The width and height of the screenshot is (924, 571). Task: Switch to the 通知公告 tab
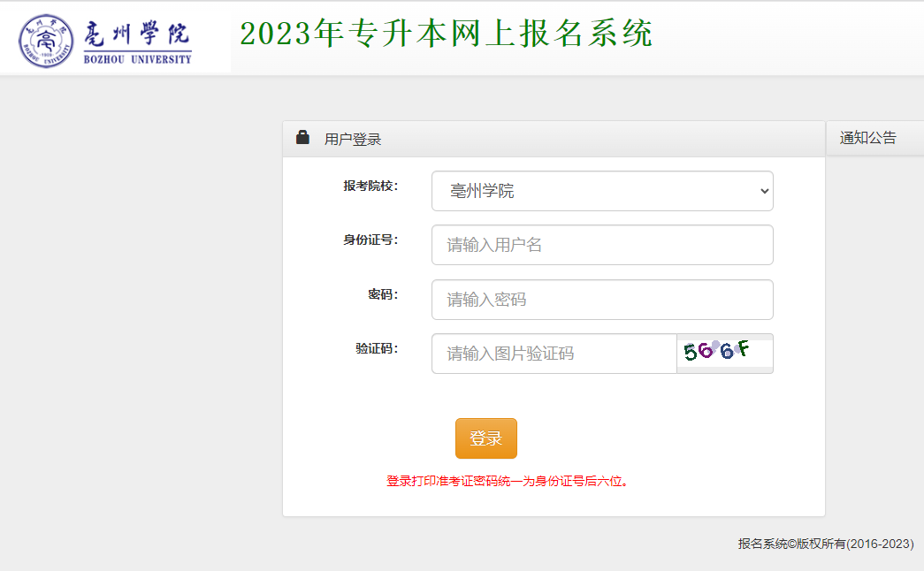[x=867, y=138]
